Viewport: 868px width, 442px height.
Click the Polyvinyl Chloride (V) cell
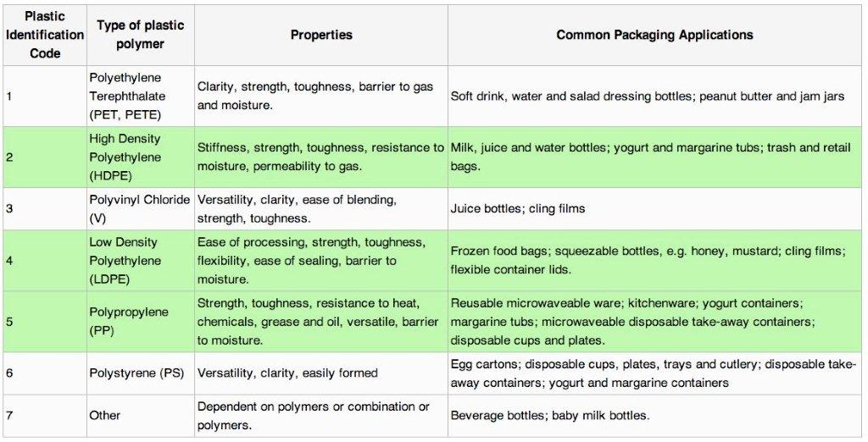coord(140,208)
